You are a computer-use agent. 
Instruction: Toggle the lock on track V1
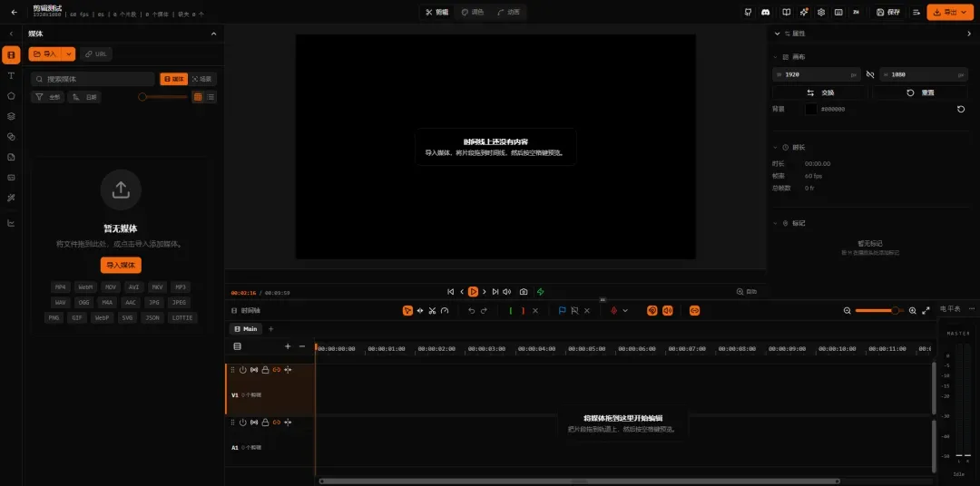265,370
